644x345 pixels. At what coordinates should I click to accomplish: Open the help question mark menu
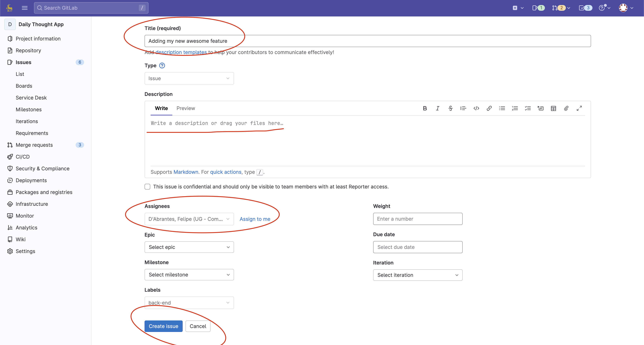pos(604,8)
